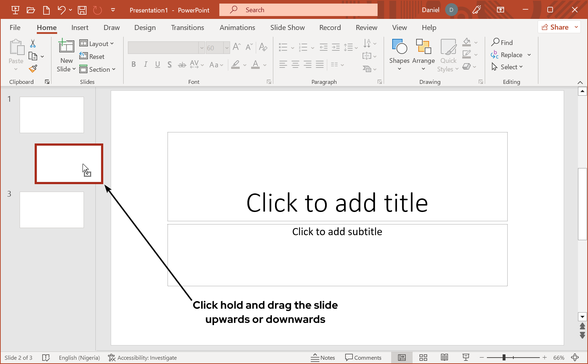This screenshot has height=364, width=588.
Task: Switch to the Animations tab
Action: coord(237,27)
